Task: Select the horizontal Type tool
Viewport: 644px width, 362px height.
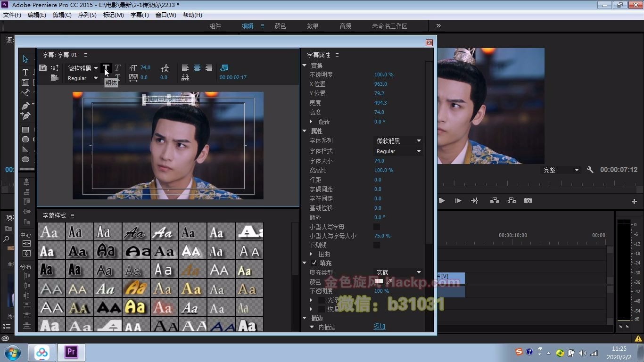Action: point(25,73)
